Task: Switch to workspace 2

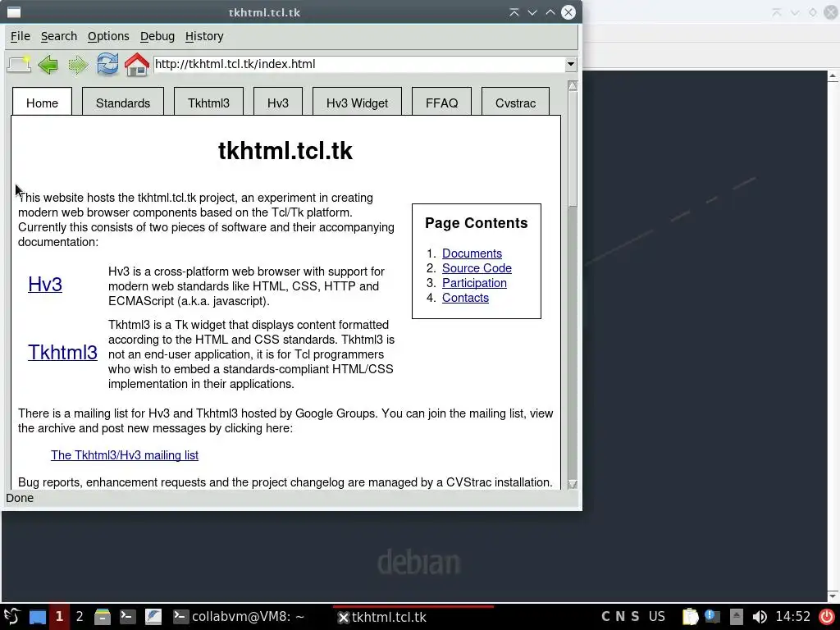Action: pyautogui.click(x=80, y=617)
